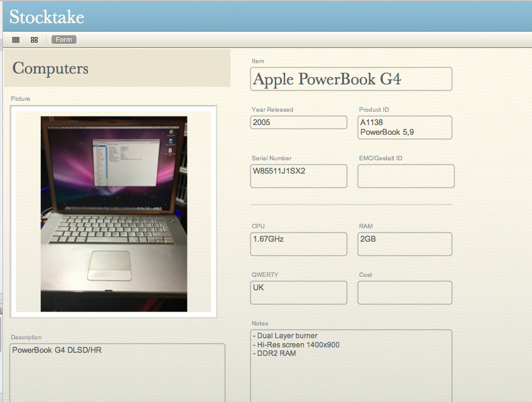Select Serial Number field W85511J1SX2
Screen dimensions: 532x402
[298, 176]
